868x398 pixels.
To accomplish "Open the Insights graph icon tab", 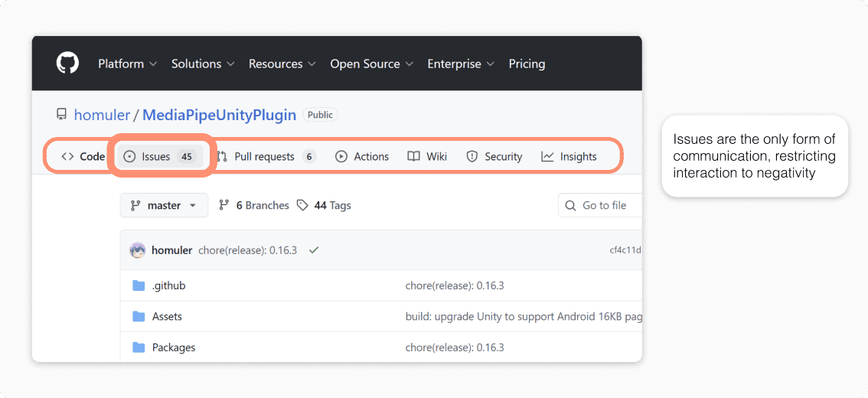I will coord(547,157).
